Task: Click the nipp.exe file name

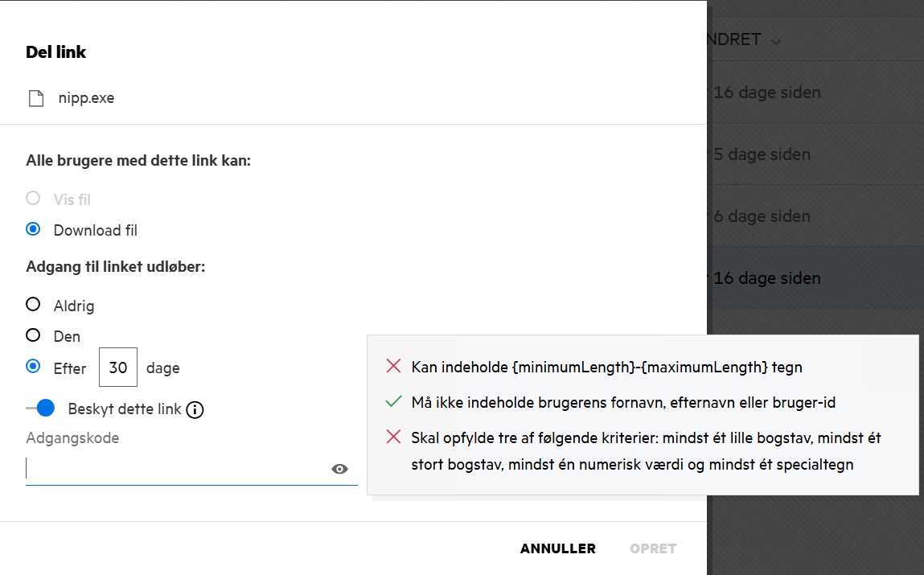Action: tap(86, 99)
